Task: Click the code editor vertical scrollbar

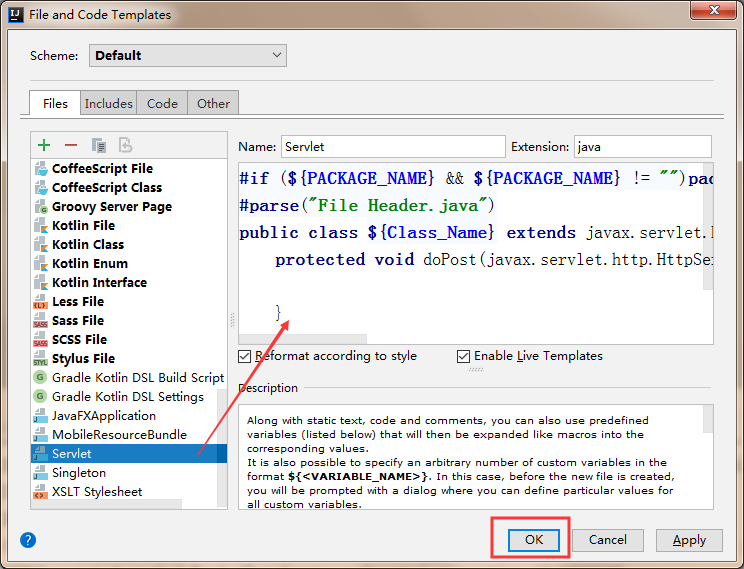Action: coord(707,228)
